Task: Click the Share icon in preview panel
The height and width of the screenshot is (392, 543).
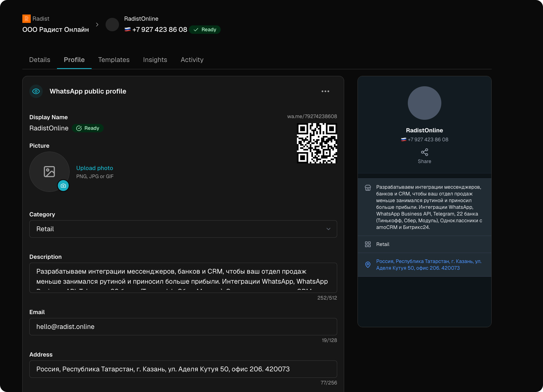Action: tap(425, 152)
